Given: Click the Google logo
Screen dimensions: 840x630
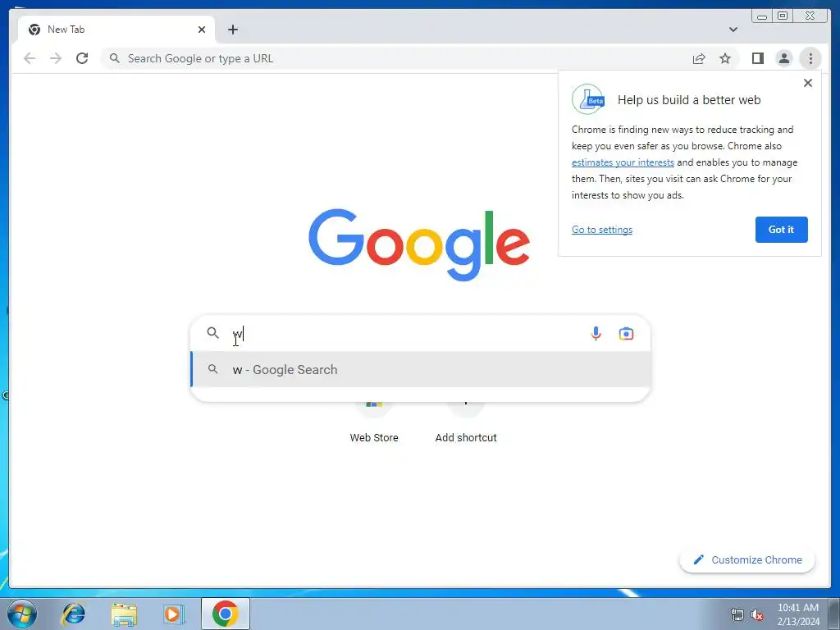Looking at the screenshot, I should tap(419, 244).
